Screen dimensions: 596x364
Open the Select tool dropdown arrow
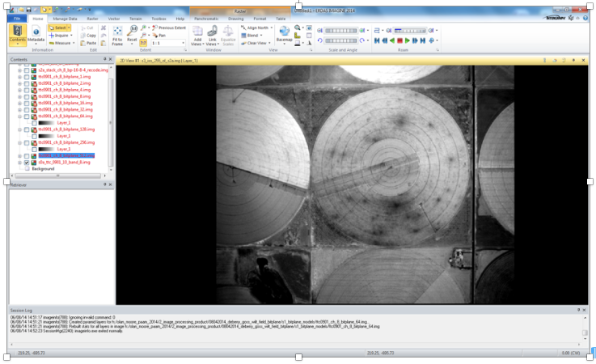coord(70,28)
